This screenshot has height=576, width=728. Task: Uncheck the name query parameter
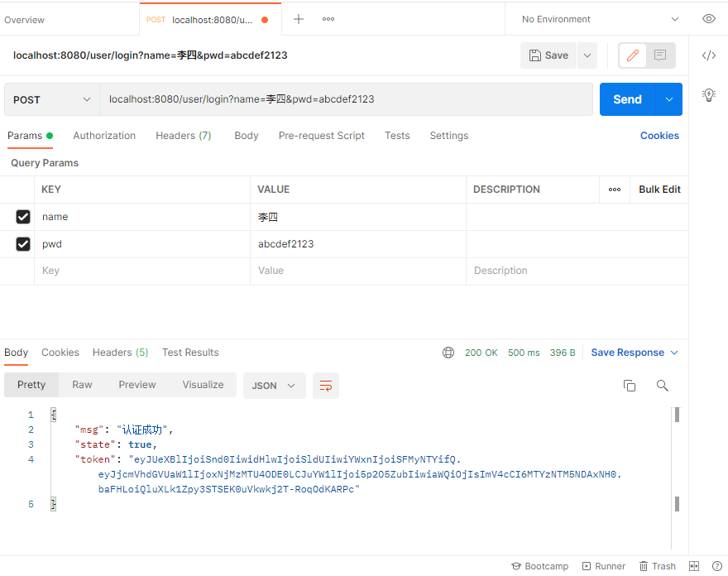[23, 217]
